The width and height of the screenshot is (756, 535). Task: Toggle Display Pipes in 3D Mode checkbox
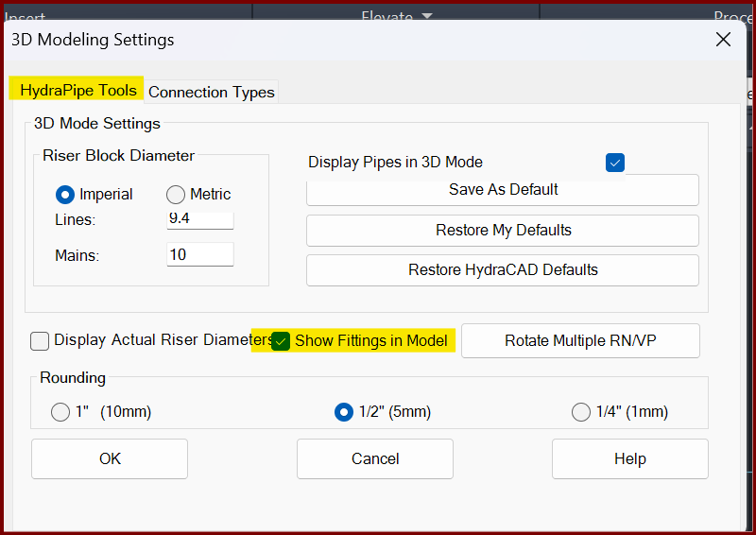(x=615, y=163)
